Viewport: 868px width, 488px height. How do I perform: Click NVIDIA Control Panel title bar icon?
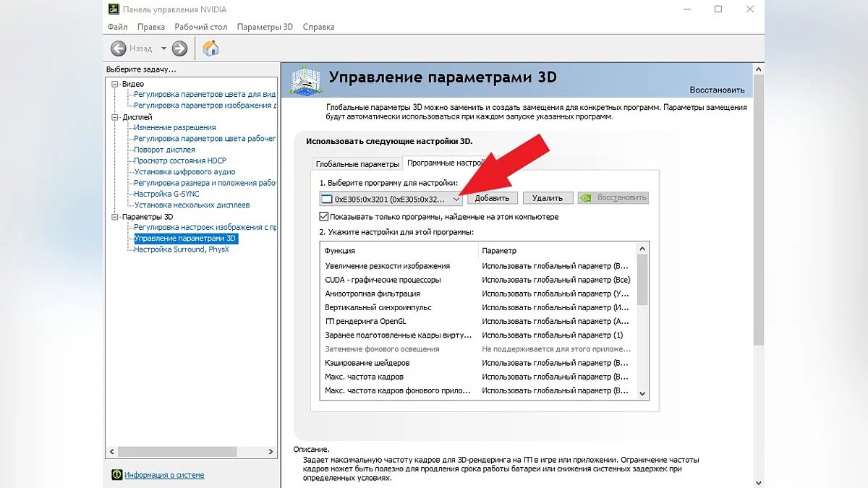pos(114,9)
